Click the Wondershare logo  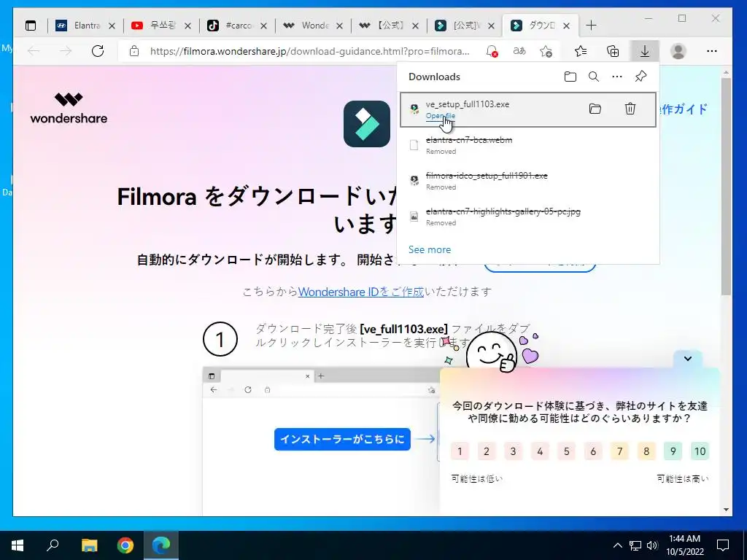pos(69,108)
